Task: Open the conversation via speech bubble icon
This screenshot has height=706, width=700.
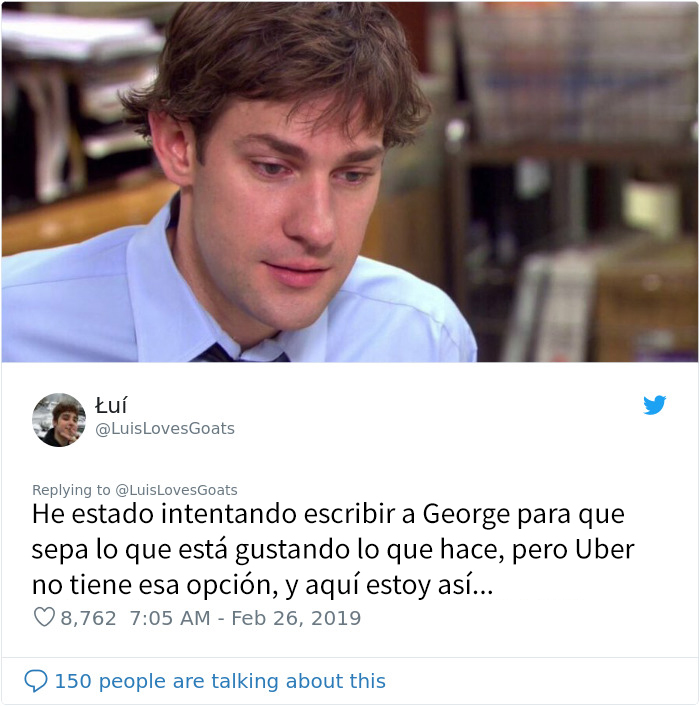Action: click(36, 681)
